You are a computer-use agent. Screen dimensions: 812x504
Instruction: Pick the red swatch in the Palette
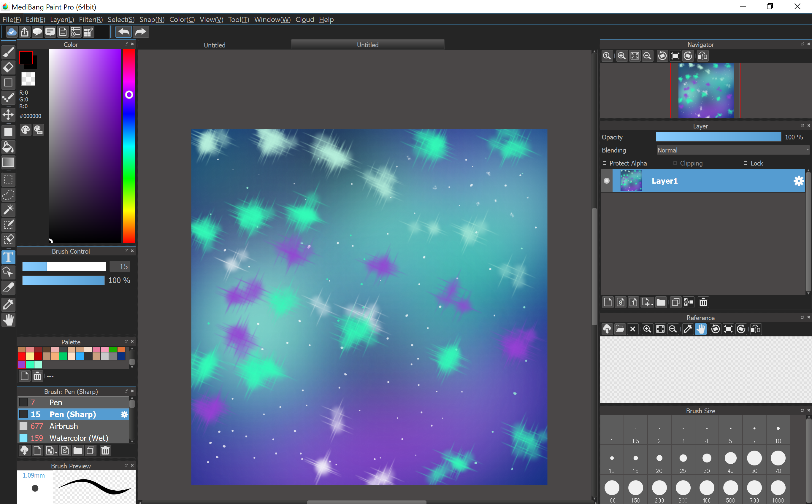pyautogui.click(x=22, y=356)
